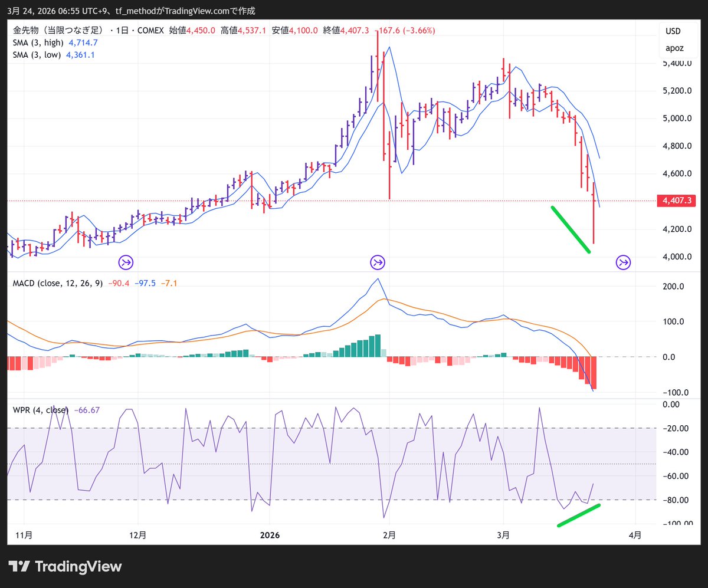Click the SMA high value 4,714.7
This screenshot has width=708, height=588.
pyautogui.click(x=83, y=42)
